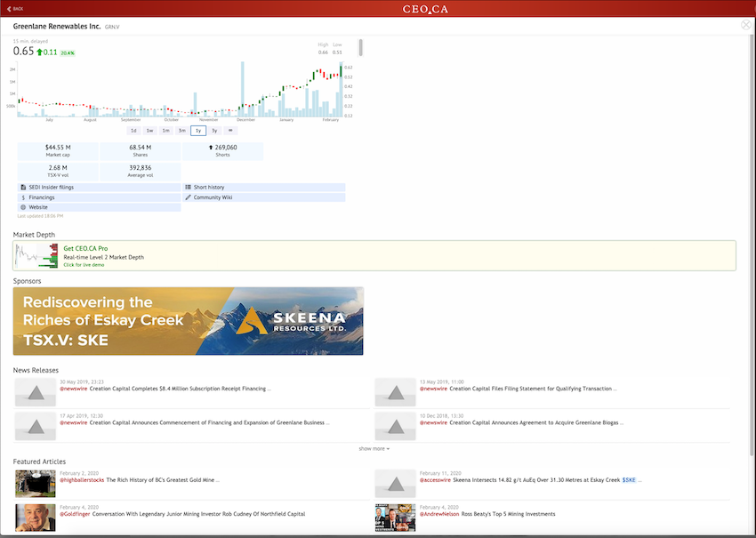The height and width of the screenshot is (538, 756).
Task: Open SEDI Insider filings
Action: pos(50,188)
